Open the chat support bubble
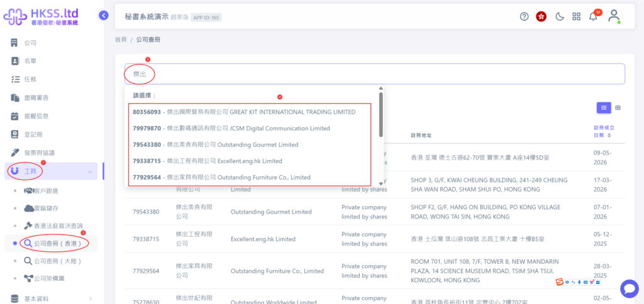 [x=629, y=289]
